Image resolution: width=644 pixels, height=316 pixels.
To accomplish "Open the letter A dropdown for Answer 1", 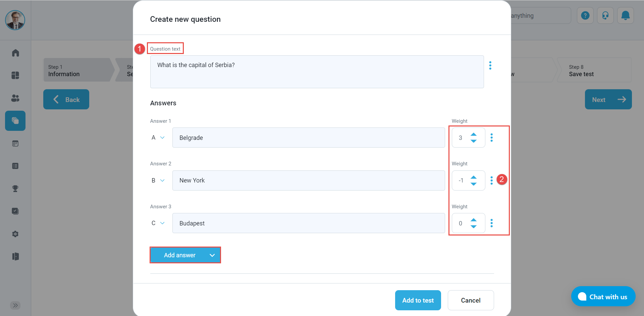I will [x=158, y=138].
